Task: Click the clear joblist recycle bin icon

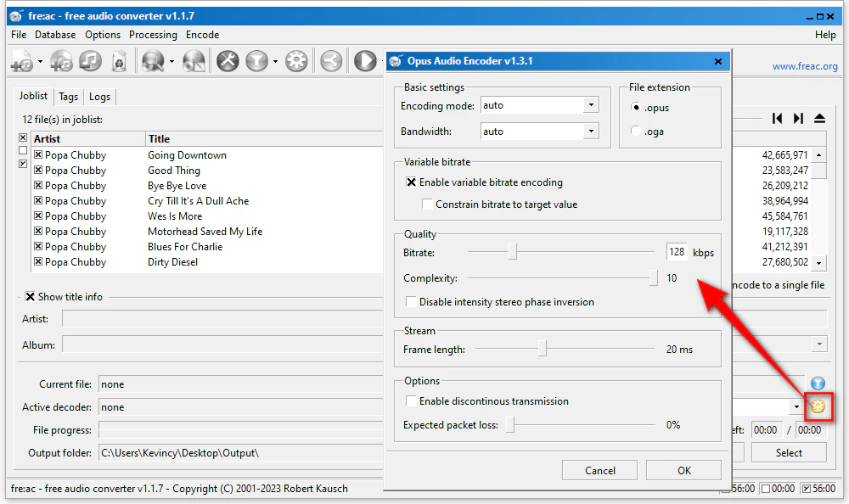Action: [120, 61]
